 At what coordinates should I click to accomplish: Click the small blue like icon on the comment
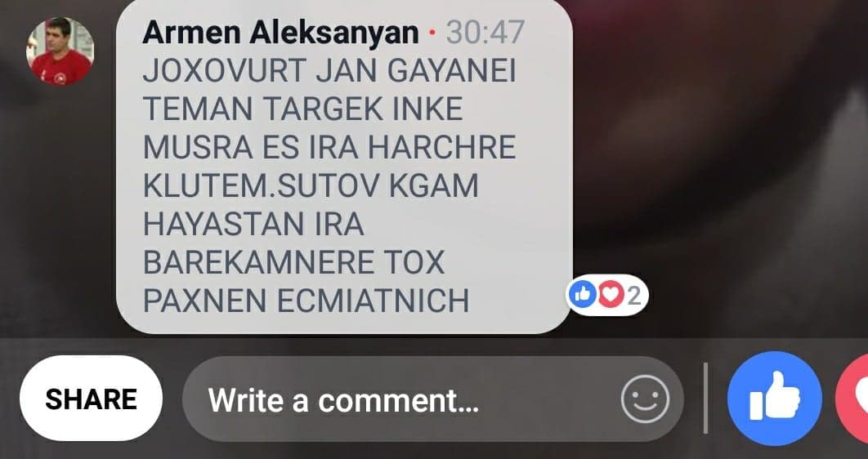(582, 295)
